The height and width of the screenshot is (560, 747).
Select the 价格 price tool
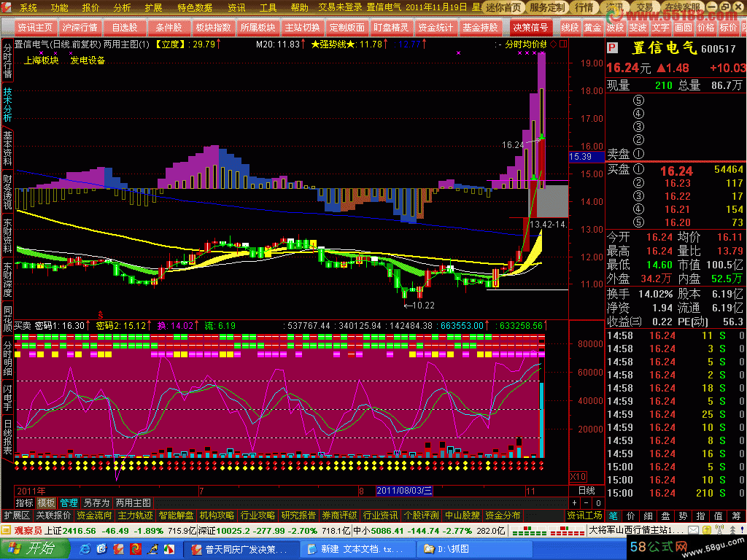[x=705, y=28]
